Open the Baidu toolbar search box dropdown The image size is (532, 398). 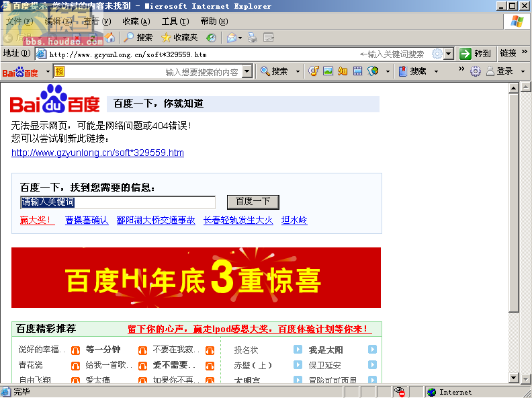coord(247,71)
